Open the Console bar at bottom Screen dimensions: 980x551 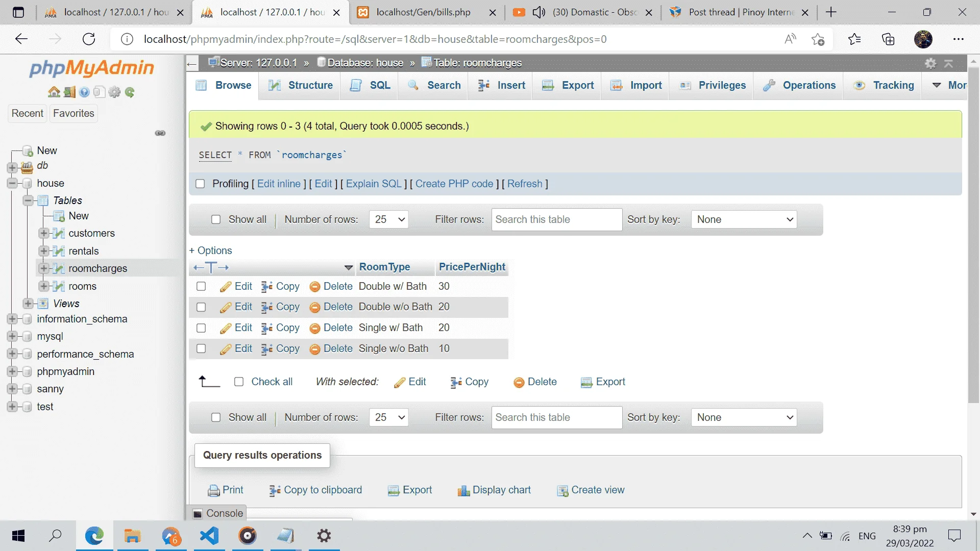[x=218, y=513]
